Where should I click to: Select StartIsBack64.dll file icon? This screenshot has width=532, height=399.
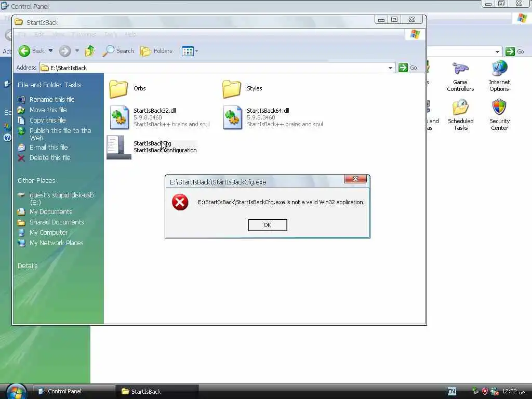click(x=233, y=117)
